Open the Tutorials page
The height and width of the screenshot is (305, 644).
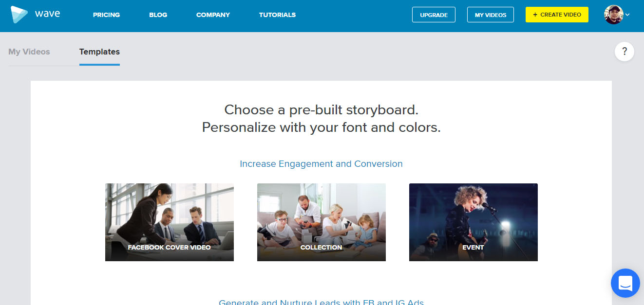tap(277, 15)
